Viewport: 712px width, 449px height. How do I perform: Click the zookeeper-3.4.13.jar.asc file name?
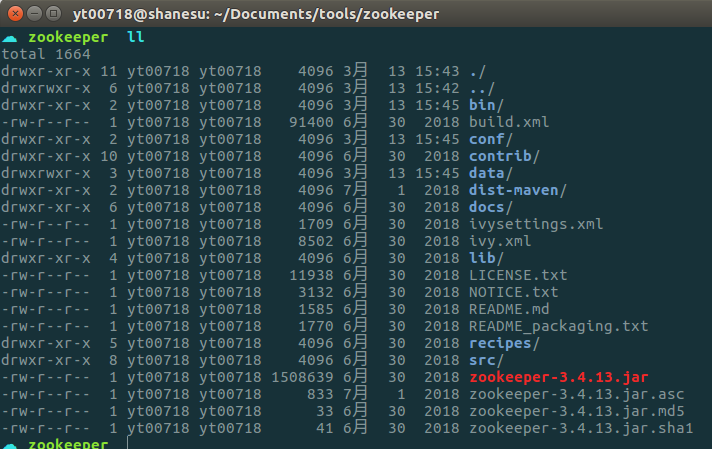coord(577,394)
